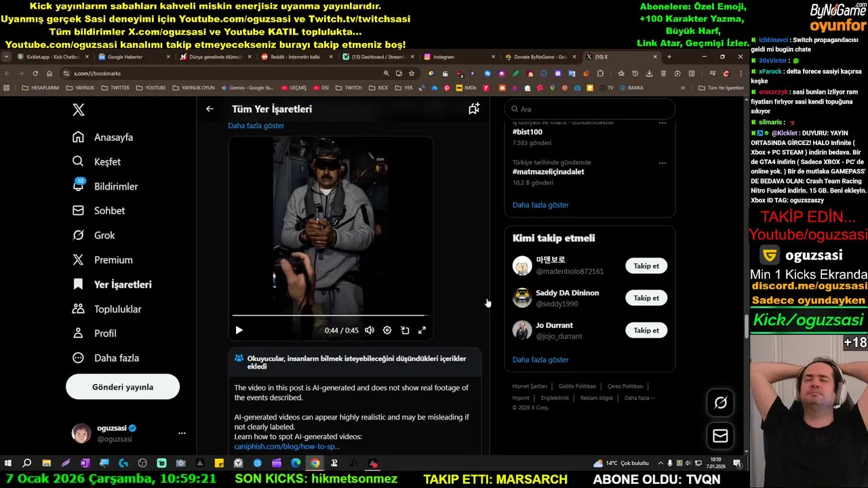Screen dimensions: 868x488
Task: Open the taskbar weather widget
Action: (x=621, y=463)
